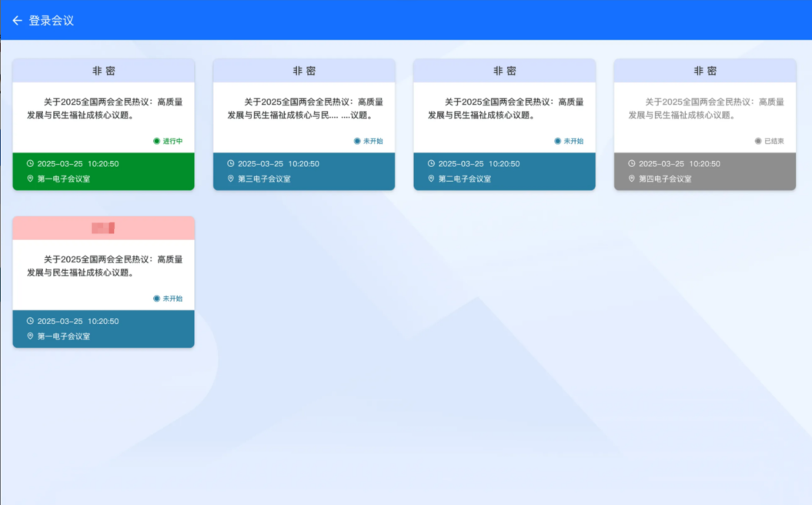Open the meeting title on the 第二电子会议室 card
This screenshot has height=505, width=812.
[506, 109]
